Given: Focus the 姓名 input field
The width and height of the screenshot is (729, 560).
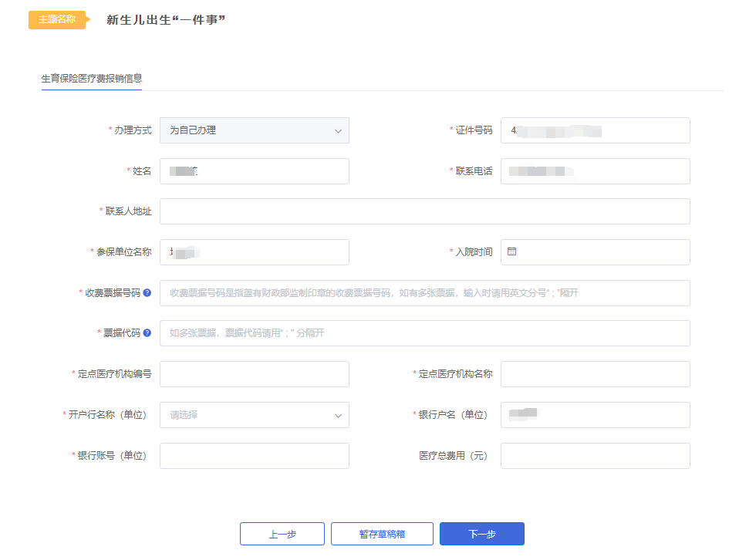Looking at the screenshot, I should (x=255, y=171).
